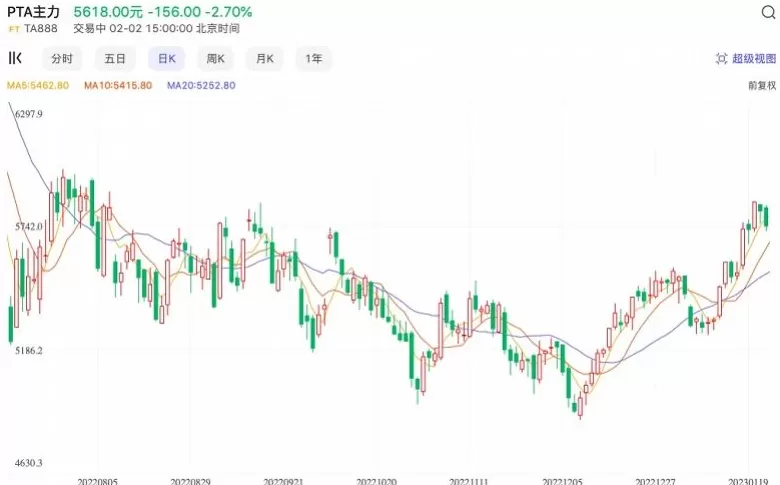Screen dimensions: 780x485
Task: Click the 20221020 date axis label
Action: pyautogui.click(x=378, y=480)
